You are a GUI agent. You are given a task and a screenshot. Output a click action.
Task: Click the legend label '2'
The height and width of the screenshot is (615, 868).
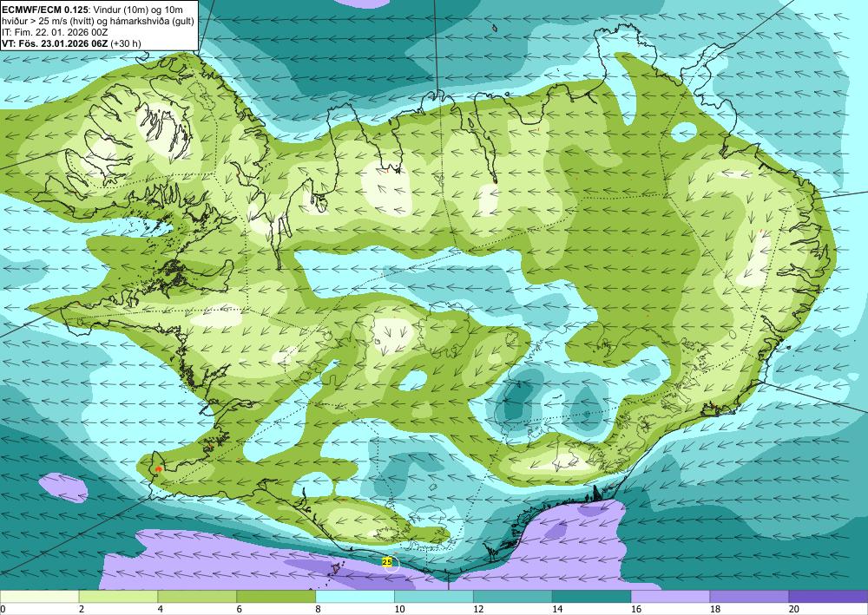[x=82, y=610]
